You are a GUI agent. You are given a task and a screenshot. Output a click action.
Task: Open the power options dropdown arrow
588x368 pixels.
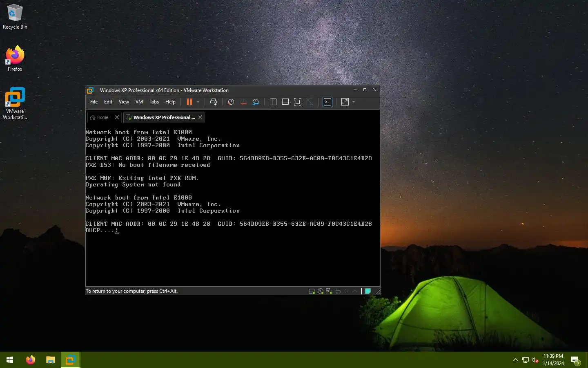[198, 102]
